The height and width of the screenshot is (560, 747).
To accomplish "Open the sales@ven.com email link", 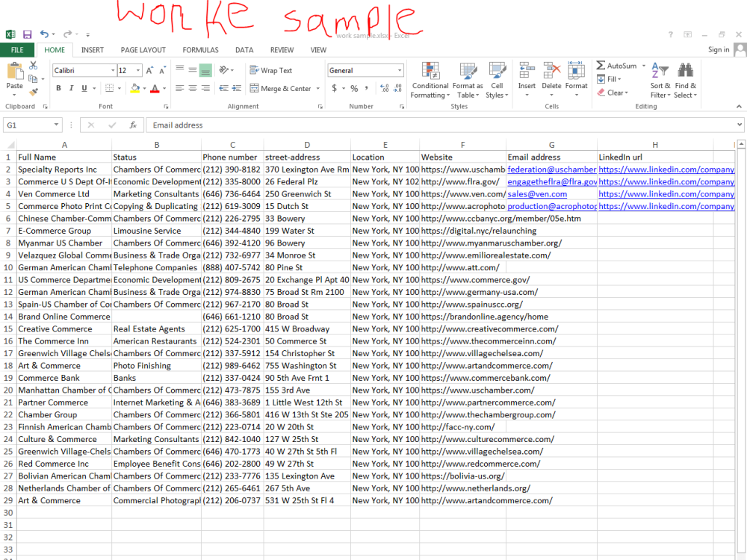I will (x=537, y=194).
